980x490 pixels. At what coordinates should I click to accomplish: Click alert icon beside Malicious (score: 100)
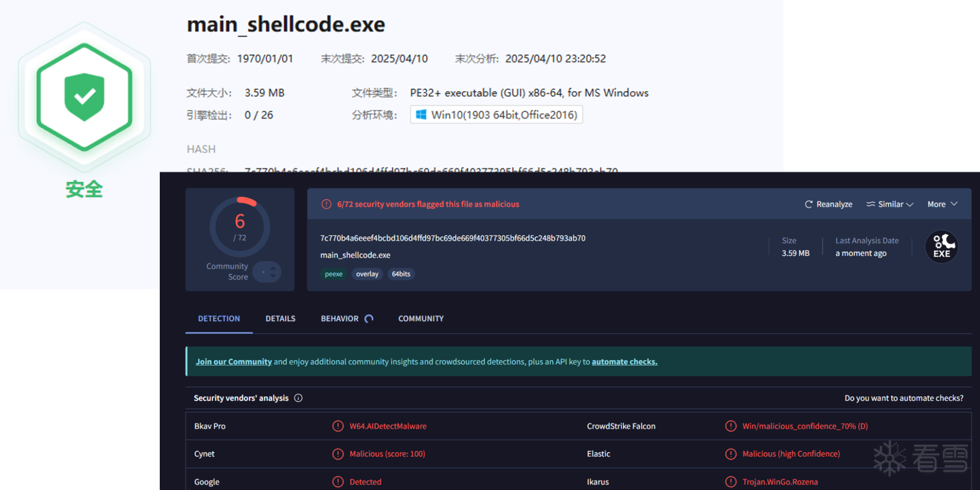338,454
